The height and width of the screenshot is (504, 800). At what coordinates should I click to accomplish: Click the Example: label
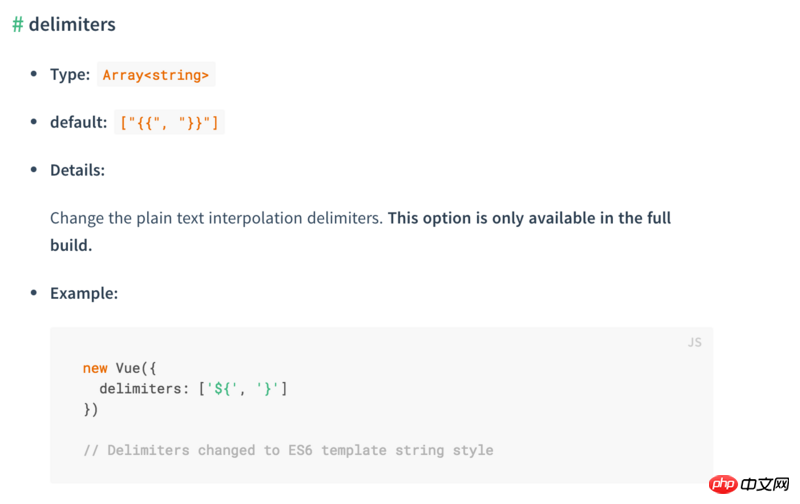pos(84,293)
